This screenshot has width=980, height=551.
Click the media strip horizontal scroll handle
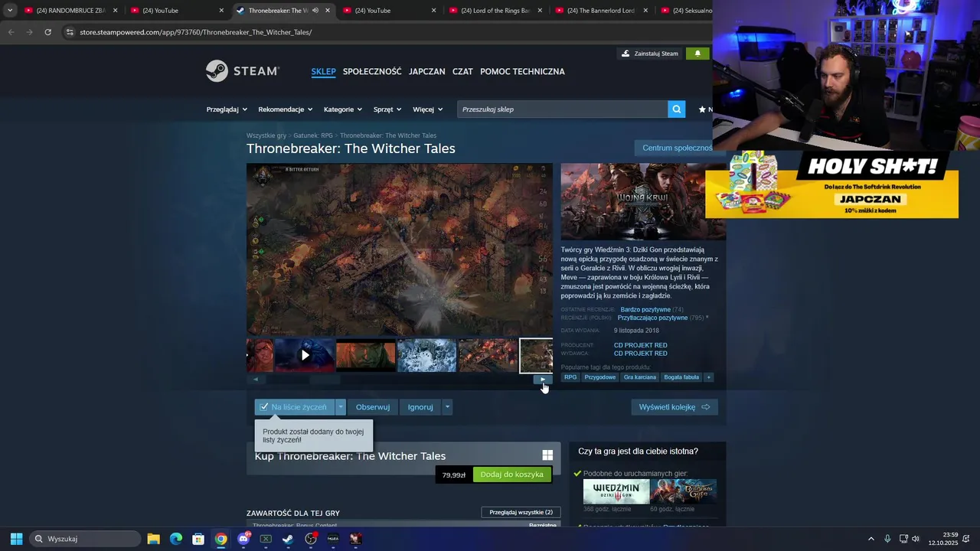pyautogui.click(x=325, y=379)
